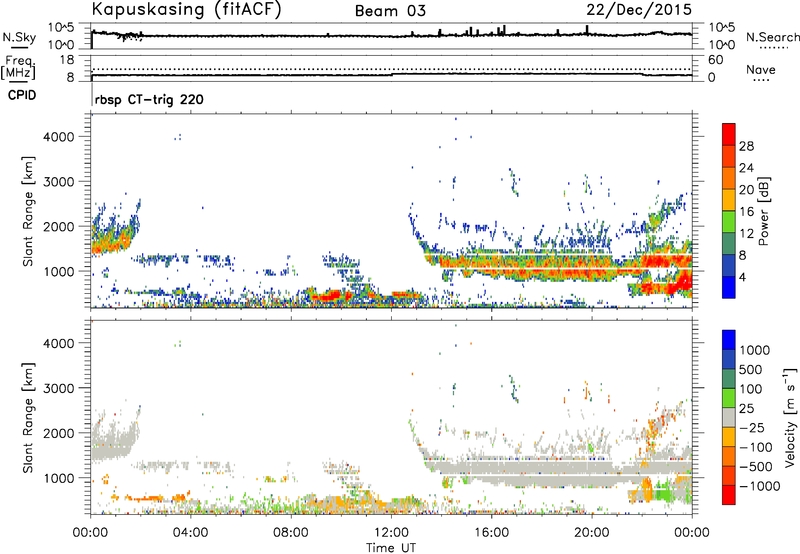Image resolution: width=800 pixels, height=554 pixels.
Task: Pick the top blue segment of Velocity colorbar
Action: (x=729, y=340)
